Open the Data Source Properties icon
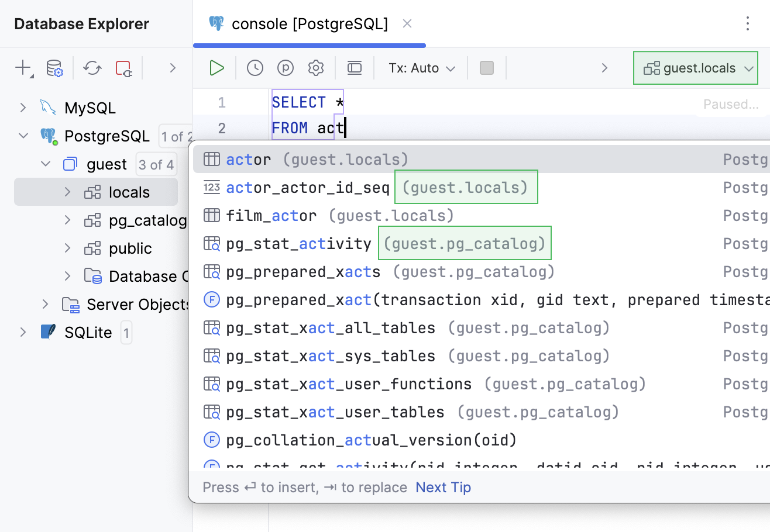 tap(54, 68)
